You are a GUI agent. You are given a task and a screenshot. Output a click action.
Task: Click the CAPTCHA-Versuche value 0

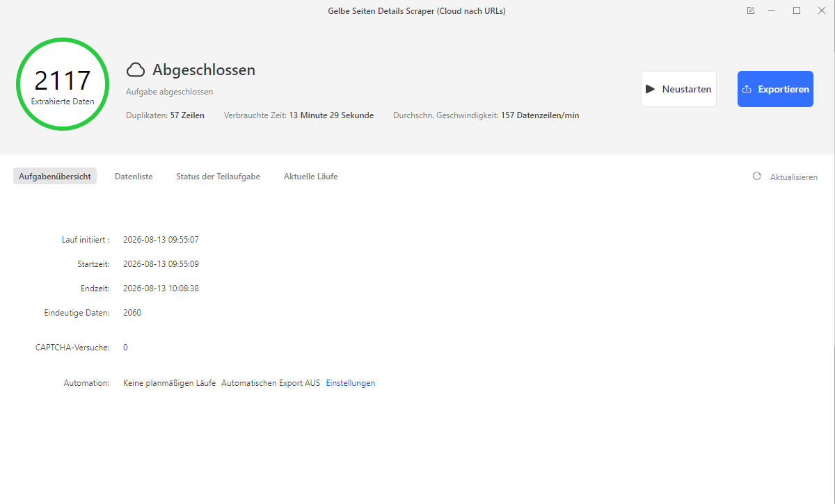click(125, 348)
